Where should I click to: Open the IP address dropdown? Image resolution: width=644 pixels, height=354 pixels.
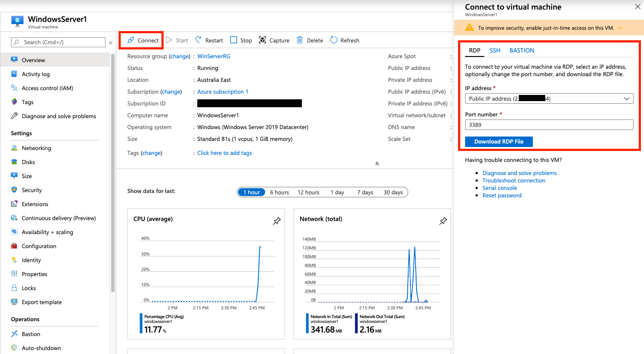pos(549,98)
